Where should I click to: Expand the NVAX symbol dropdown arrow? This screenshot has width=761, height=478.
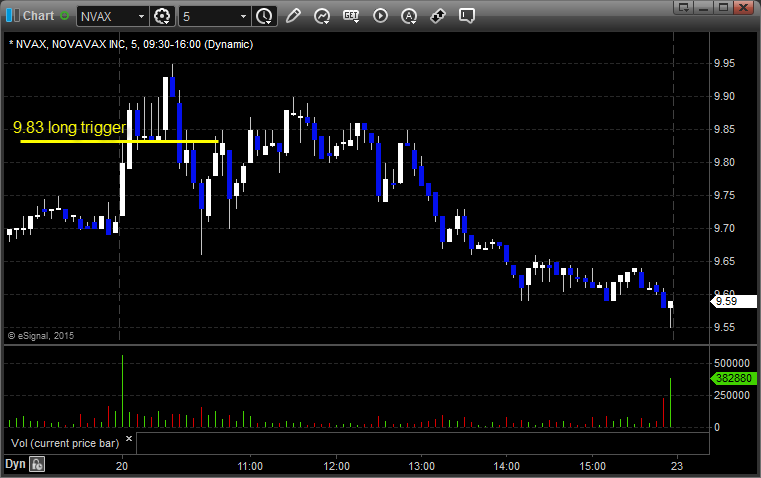[x=139, y=16]
